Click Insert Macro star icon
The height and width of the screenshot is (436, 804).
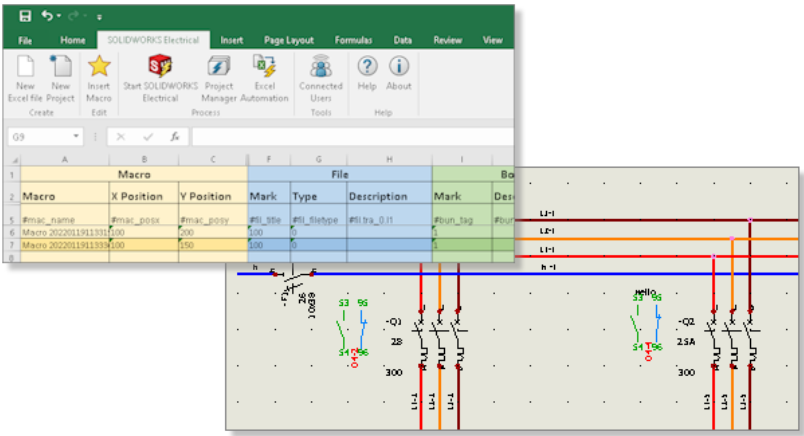point(98,78)
